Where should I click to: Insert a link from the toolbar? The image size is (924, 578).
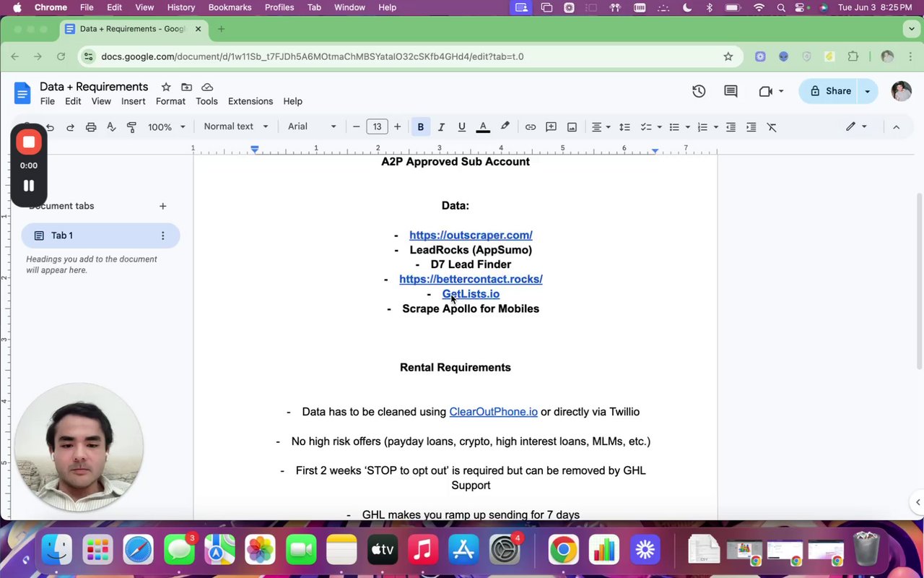pos(531,127)
